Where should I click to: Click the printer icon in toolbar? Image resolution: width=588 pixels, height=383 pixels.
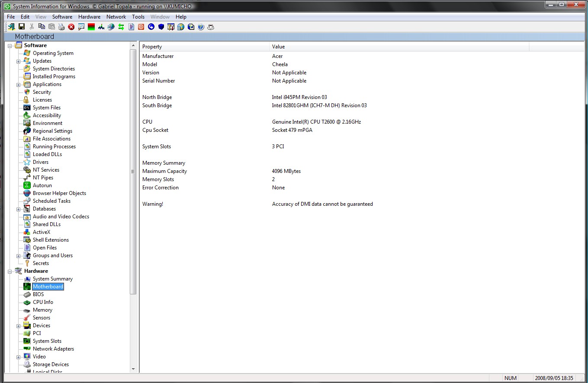(61, 27)
